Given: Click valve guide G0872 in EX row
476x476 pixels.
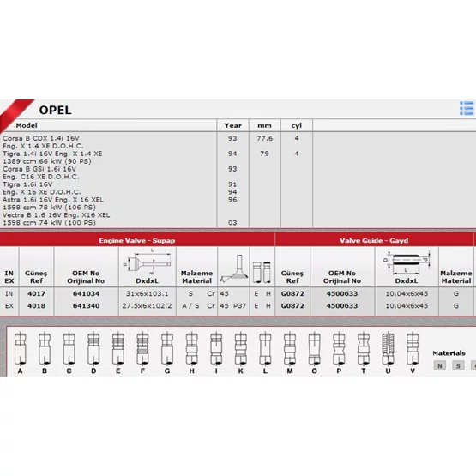Looking at the screenshot, I should click(x=292, y=305).
